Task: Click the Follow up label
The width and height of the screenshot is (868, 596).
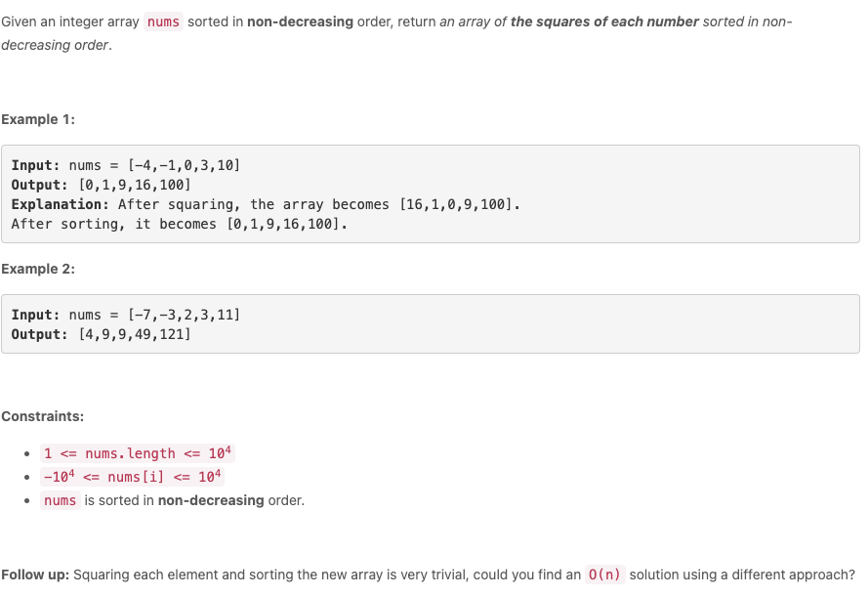Action: 35,575
